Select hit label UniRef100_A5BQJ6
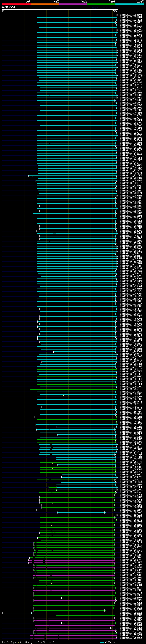Screen dimensions: 146x644 tap(131, 65)
